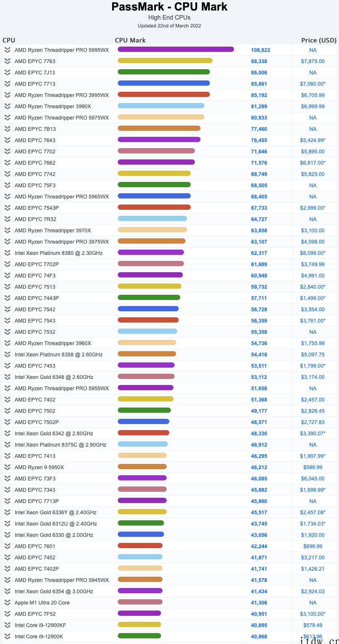Image resolution: width=339 pixels, height=644 pixels.
Task: Expand the Threadripper 3990X row chevron
Action: coord(7,106)
